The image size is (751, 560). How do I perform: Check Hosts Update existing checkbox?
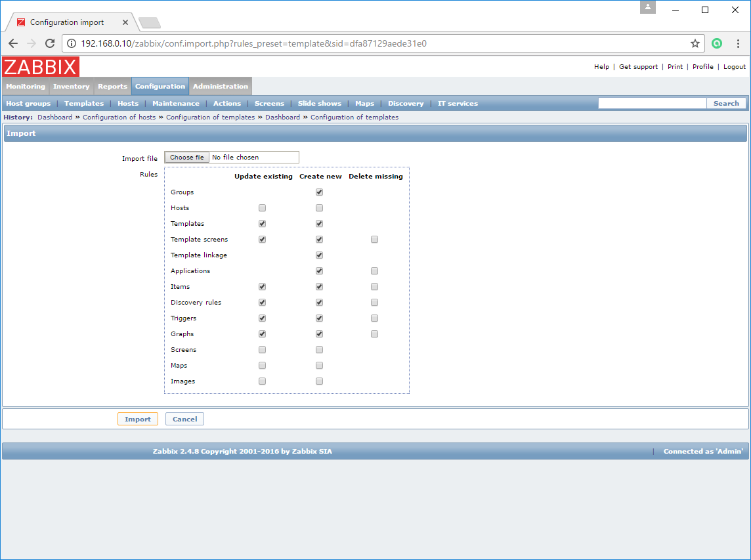tap(262, 208)
